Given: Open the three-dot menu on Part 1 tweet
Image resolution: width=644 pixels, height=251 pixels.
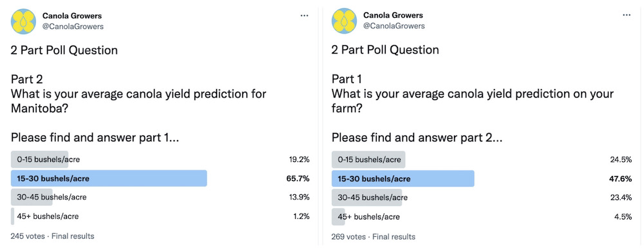Looking at the screenshot, I should [627, 15].
